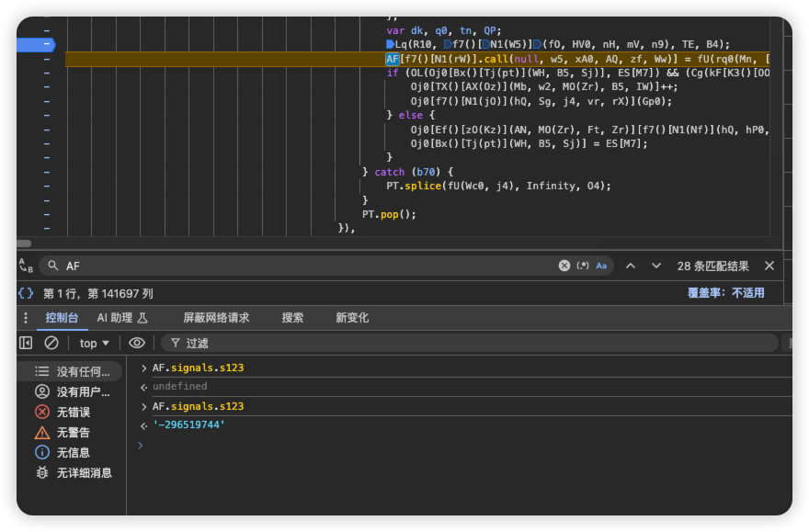This screenshot has width=809, height=532.
Task: Toggle match case Aa option
Action: pos(601,266)
